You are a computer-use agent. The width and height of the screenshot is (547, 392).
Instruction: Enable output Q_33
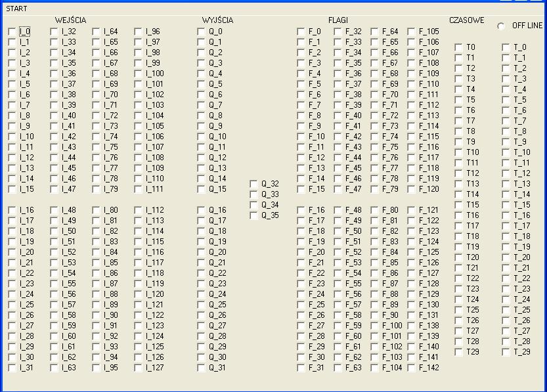(x=253, y=194)
